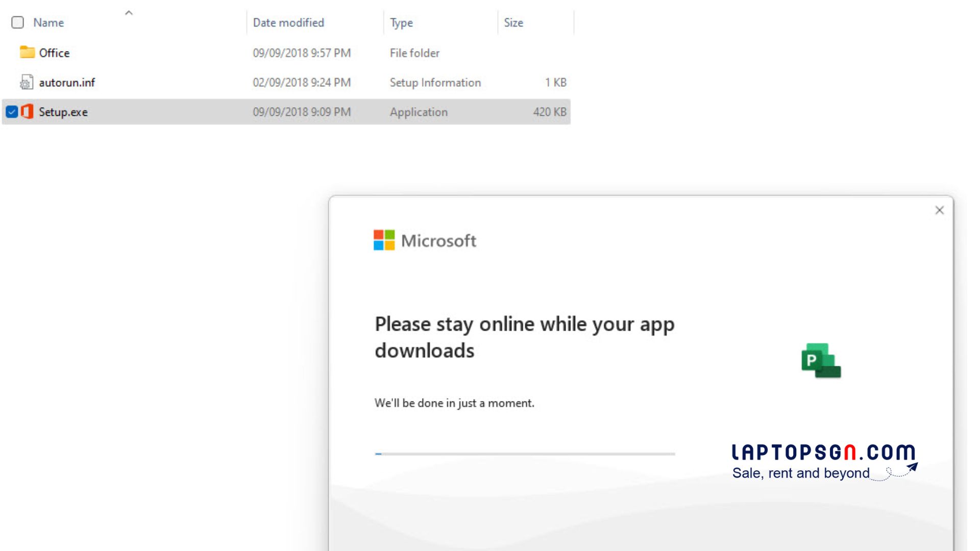Tick the select-all checkbox beside Name
Image resolution: width=980 pixels, height=551 pixels.
point(17,22)
